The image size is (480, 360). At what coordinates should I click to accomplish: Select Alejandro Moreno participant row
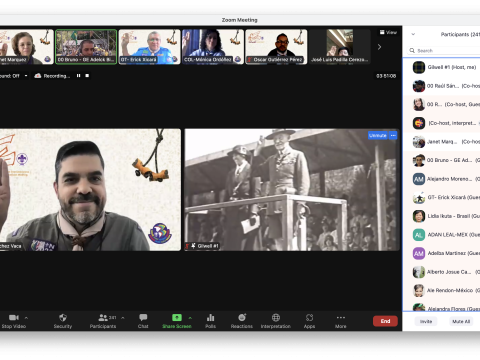tap(442, 179)
